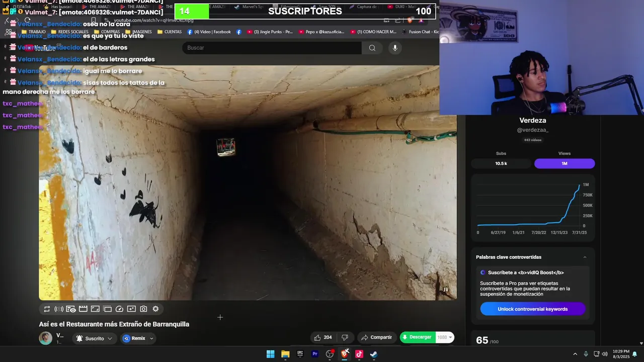Open the (4) Video | Facebook bookmark
The image size is (644, 362).
[209, 32]
